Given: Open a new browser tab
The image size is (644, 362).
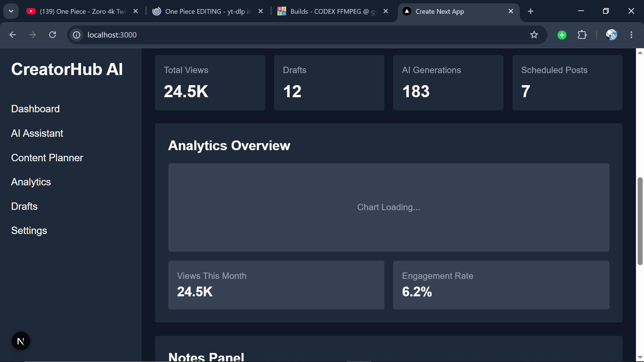Looking at the screenshot, I should click(x=531, y=11).
